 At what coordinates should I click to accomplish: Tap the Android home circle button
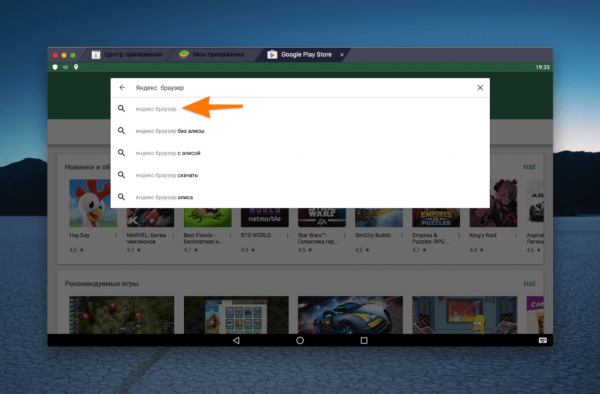click(x=300, y=340)
